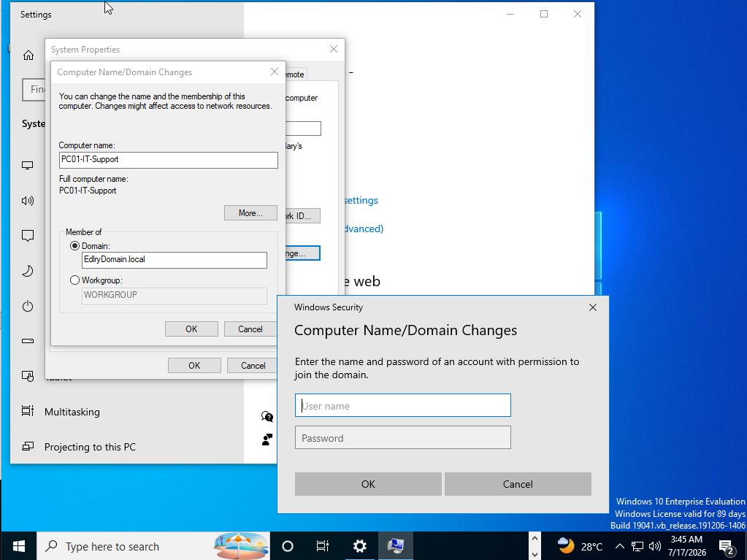The height and width of the screenshot is (560, 747).
Task: Open weather widget showing 28°C
Action: pos(580,545)
